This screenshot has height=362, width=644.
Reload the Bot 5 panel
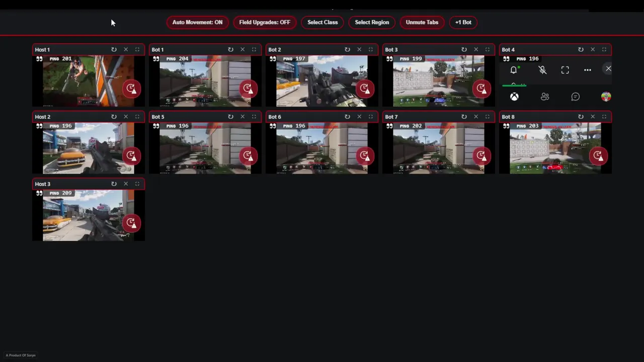pos(230,117)
